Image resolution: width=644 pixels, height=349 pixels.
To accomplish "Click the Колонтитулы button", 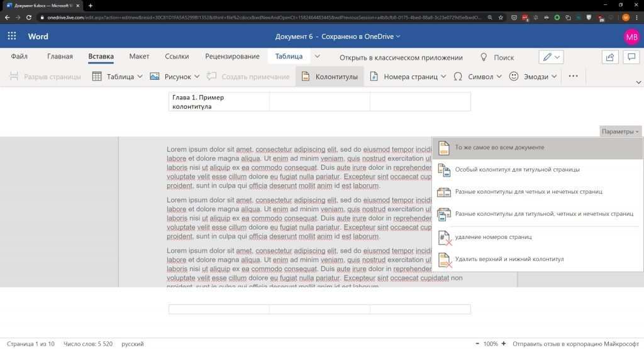I will point(330,76).
